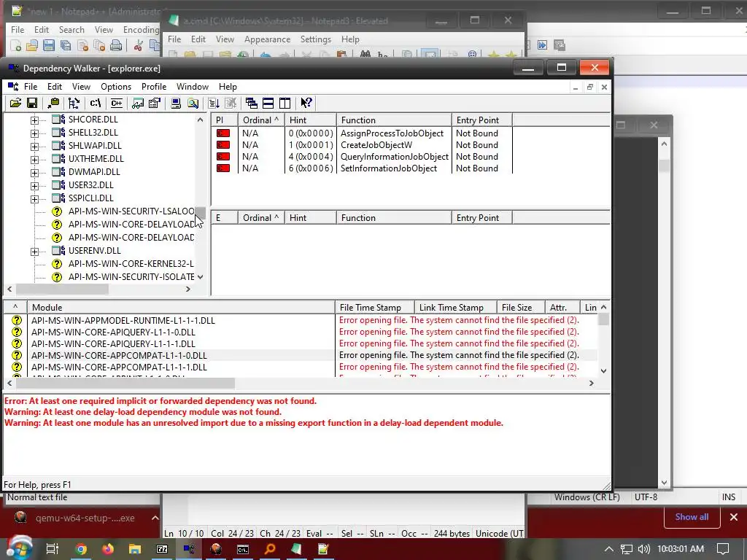Click the Print icon in Notepad++ toolbar

coord(116,46)
